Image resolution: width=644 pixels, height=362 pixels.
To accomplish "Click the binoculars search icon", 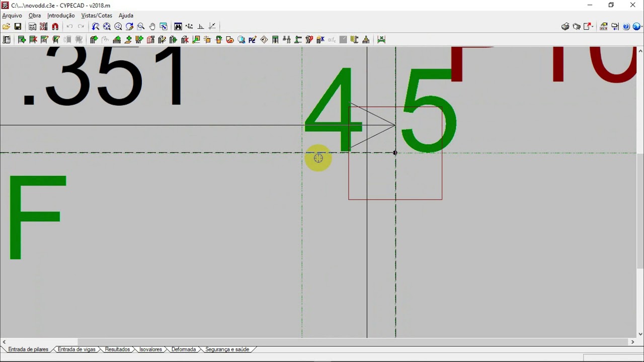I will [x=178, y=27].
